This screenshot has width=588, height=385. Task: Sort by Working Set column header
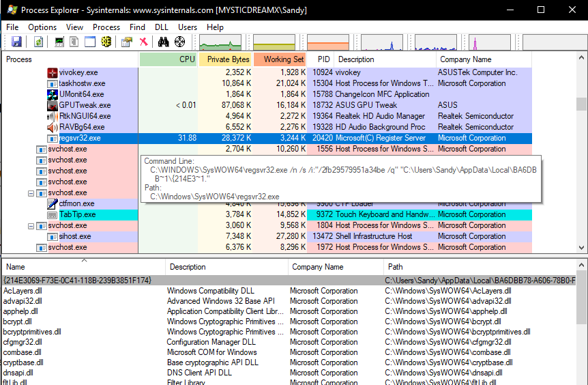click(x=280, y=59)
